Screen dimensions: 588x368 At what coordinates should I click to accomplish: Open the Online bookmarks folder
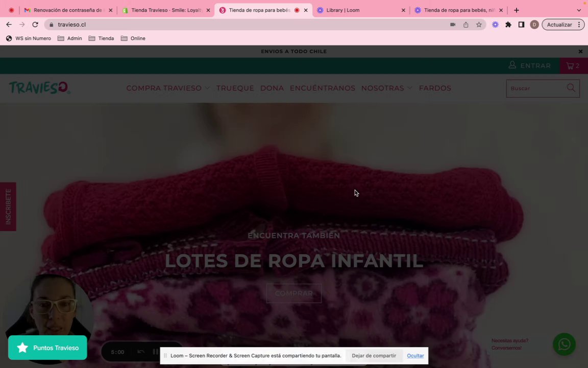pyautogui.click(x=133, y=38)
